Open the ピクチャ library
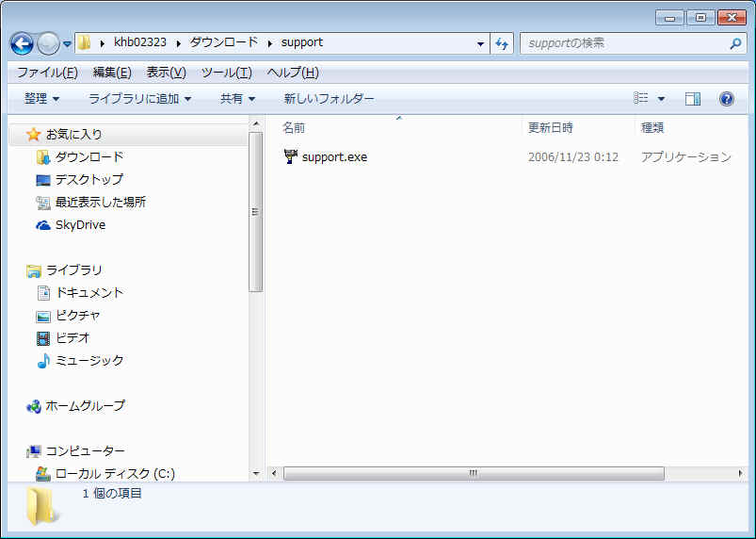 click(x=78, y=316)
